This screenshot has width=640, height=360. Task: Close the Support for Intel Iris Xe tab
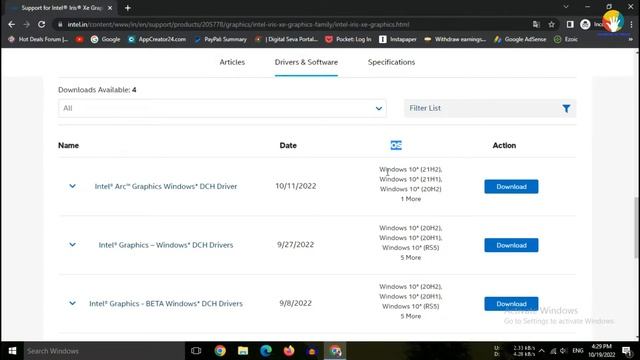(110, 8)
